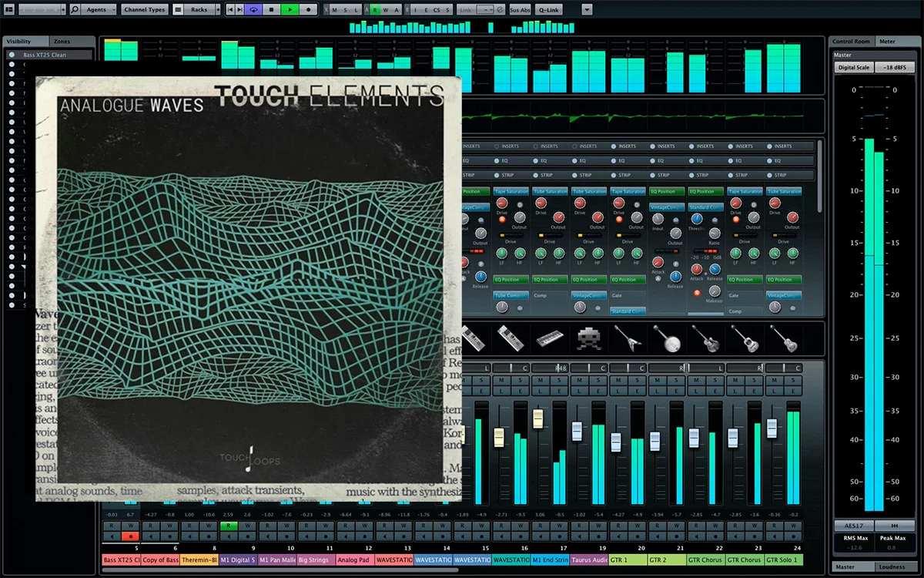Deactivate all mutes with toolbar M
This screenshot has height=578, width=924.
[334, 9]
